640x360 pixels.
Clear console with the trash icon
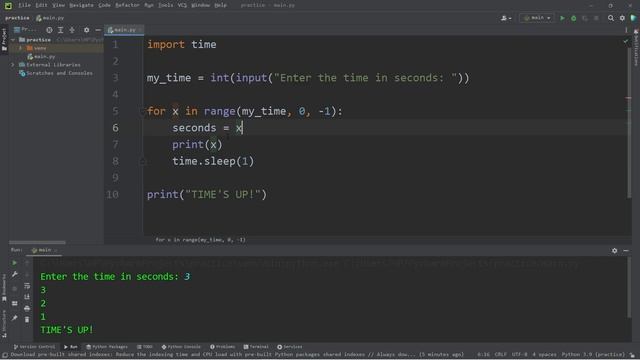coord(27,319)
